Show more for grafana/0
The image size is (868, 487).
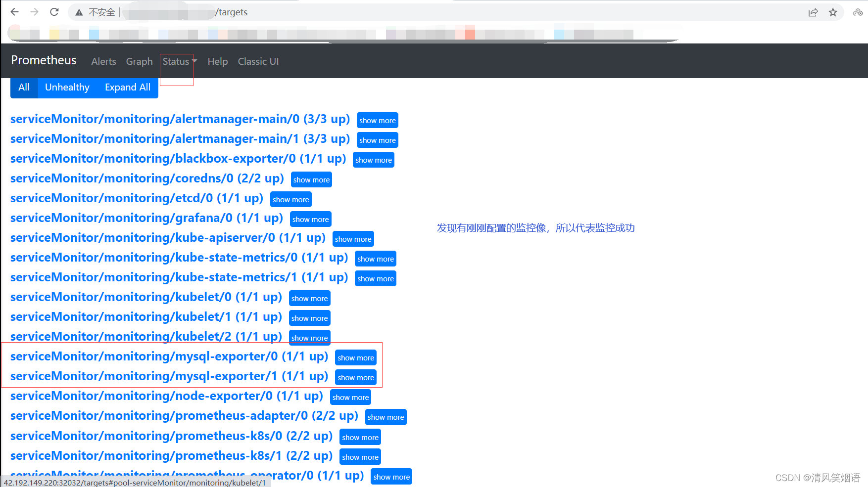[311, 219]
